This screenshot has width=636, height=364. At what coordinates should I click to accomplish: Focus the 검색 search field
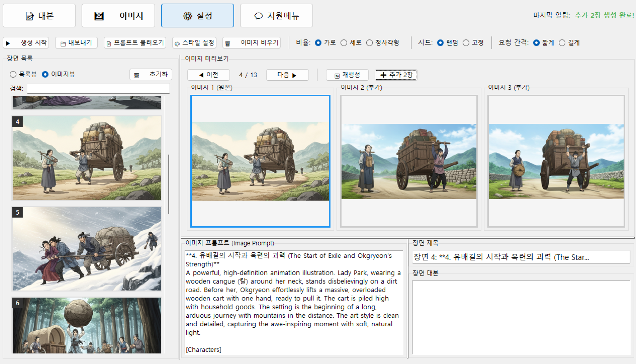tap(98, 88)
